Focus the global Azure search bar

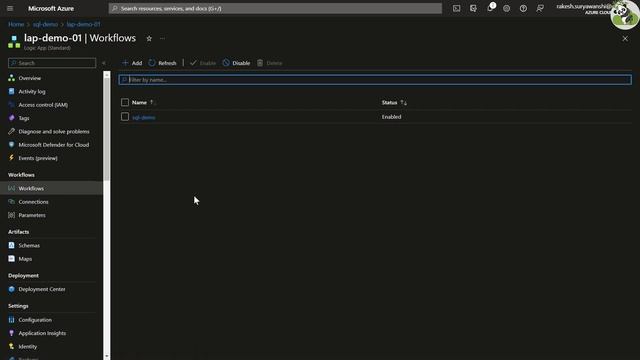pos(275,8)
